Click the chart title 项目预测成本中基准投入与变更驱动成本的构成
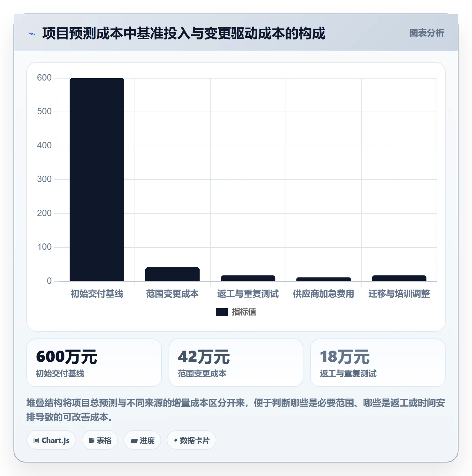Image resolution: width=472 pixels, height=476 pixels. (x=184, y=33)
